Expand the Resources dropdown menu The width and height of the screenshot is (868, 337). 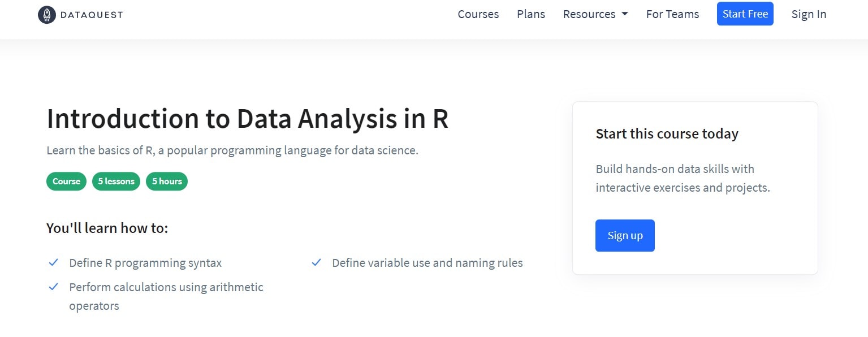(x=595, y=14)
